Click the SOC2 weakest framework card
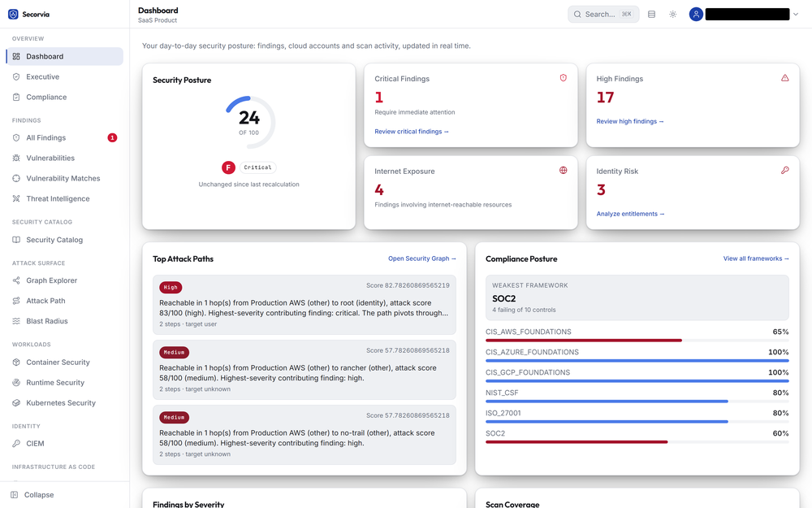812x508 pixels. pyautogui.click(x=637, y=297)
